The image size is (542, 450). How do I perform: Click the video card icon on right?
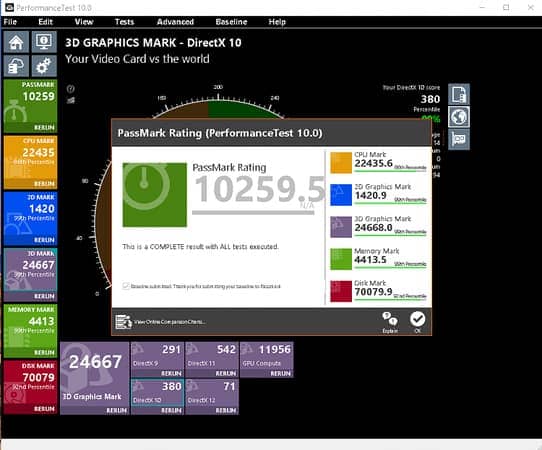pos(459,140)
